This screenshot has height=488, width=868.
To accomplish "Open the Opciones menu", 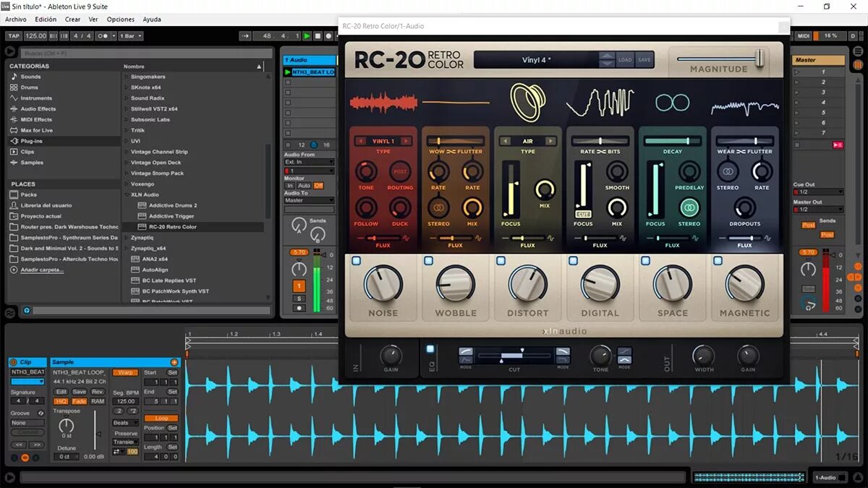I will 121,20.
